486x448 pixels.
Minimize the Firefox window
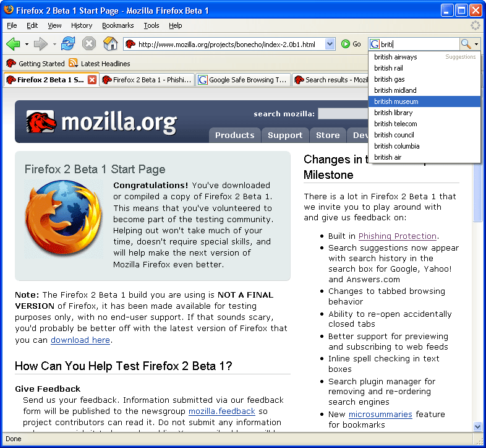tap(446, 11)
